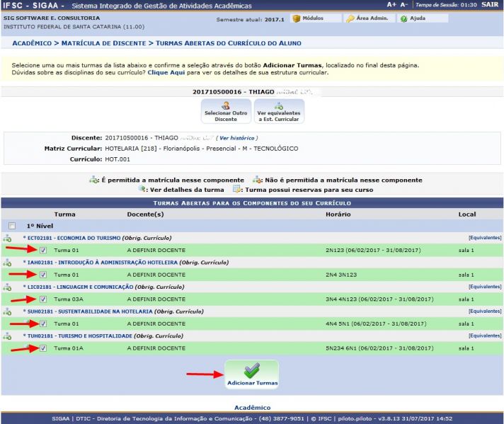Uncheck Turma 01 for Economia do Turismo
This screenshot has height=424, width=504.
click(44, 250)
